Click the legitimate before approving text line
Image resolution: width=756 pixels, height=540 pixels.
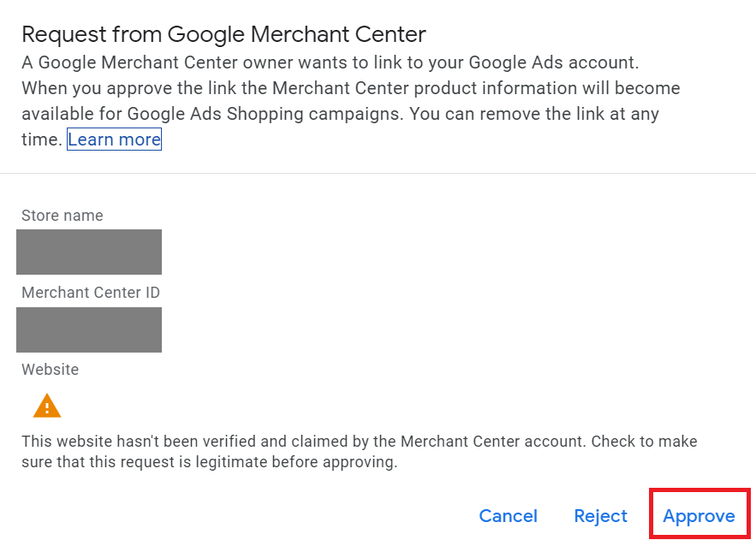pos(209,462)
